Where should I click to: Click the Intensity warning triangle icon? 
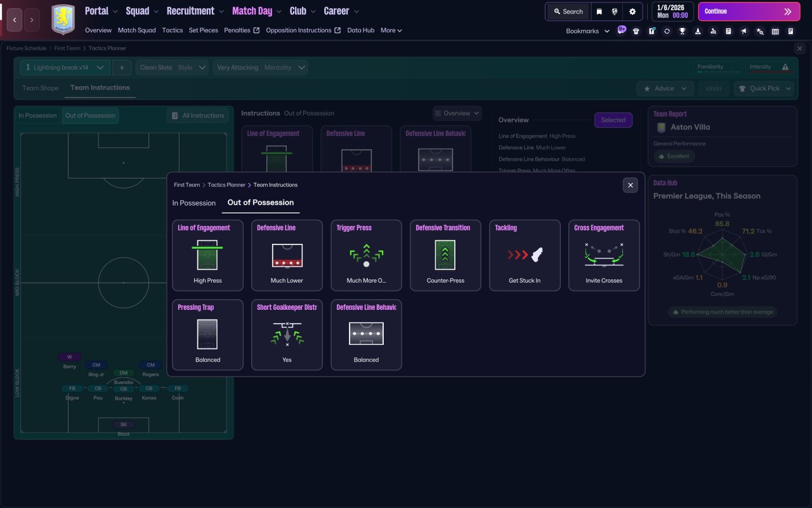[x=785, y=67]
